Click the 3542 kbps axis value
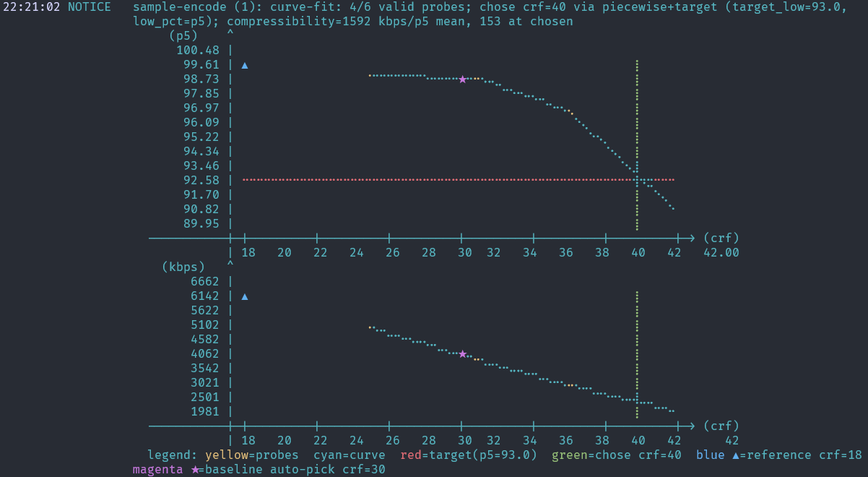This screenshot has width=868, height=477. [205, 369]
